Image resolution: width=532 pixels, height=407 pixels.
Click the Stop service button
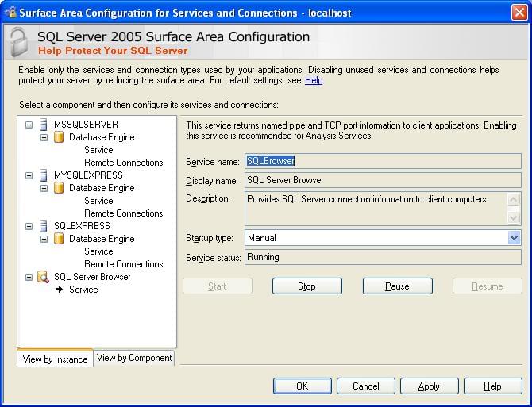coord(307,286)
